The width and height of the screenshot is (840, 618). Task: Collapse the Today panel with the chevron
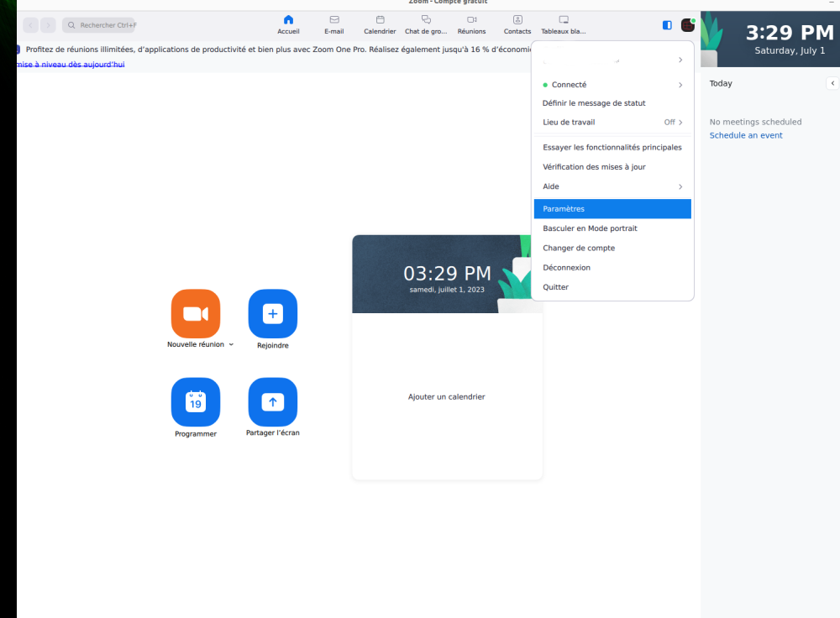tap(832, 83)
